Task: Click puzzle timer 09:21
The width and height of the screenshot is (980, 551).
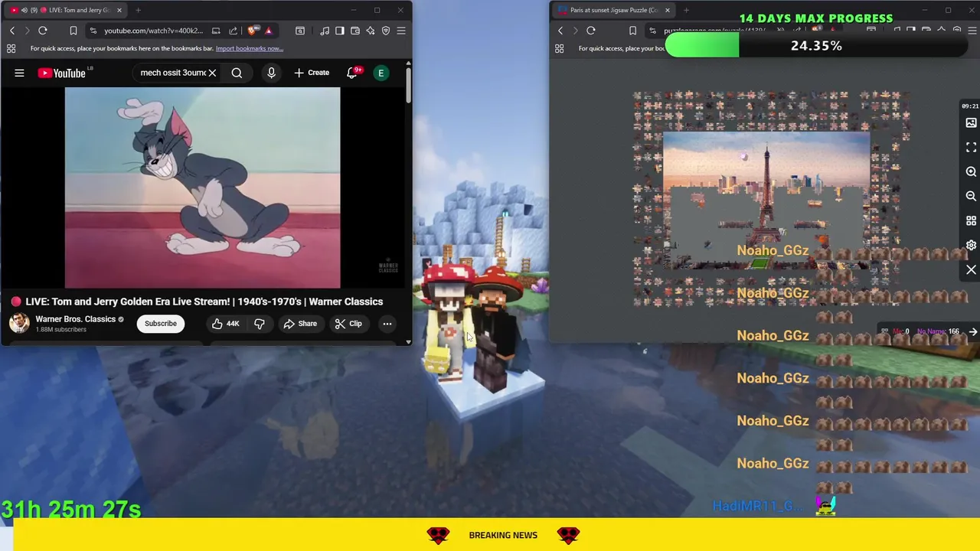Action: [x=970, y=106]
